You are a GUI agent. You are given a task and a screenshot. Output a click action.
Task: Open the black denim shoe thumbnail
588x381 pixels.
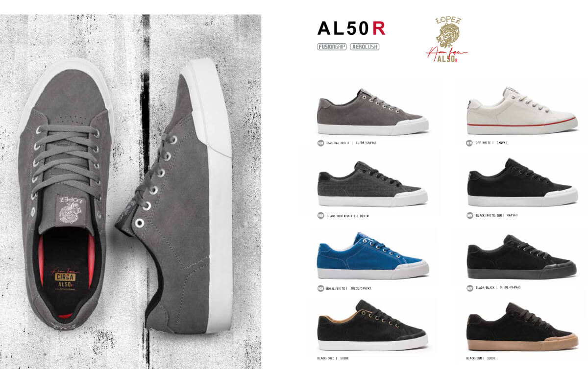click(372, 184)
